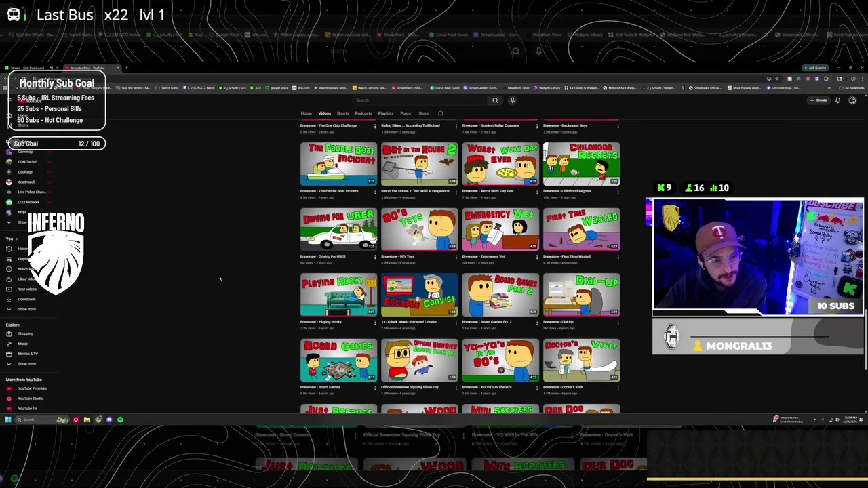Click the YouTube search magnifier button
This screenshot has height=488, width=868.
click(x=495, y=100)
